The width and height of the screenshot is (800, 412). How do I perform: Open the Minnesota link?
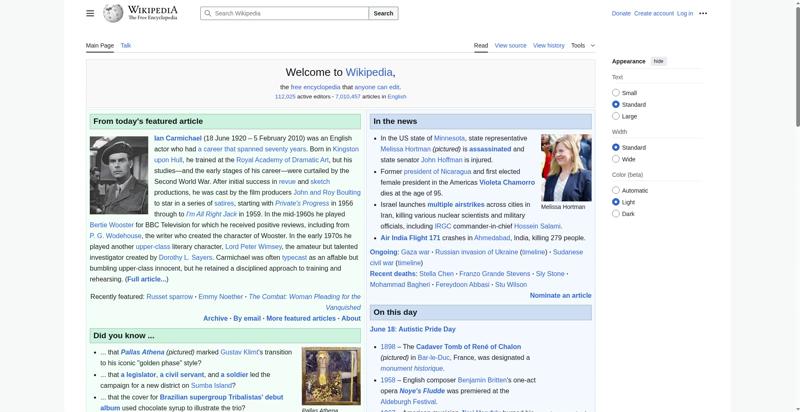pos(449,138)
